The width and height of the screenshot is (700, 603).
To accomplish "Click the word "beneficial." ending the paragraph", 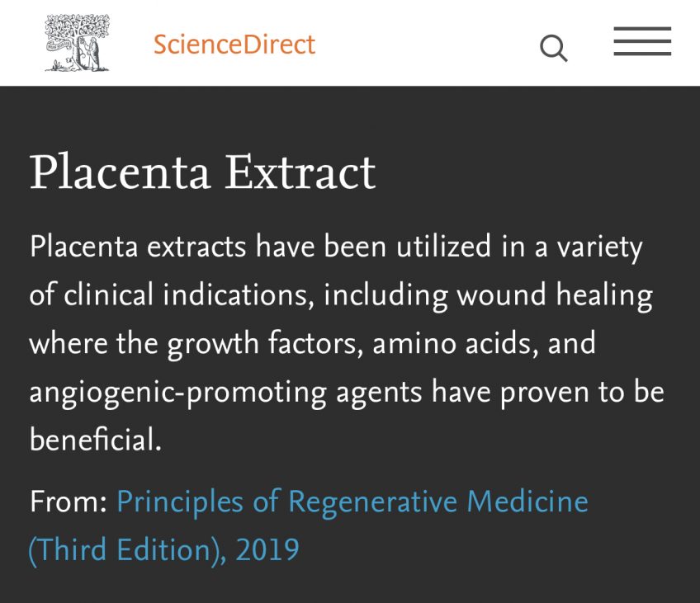I will pyautogui.click(x=96, y=440).
